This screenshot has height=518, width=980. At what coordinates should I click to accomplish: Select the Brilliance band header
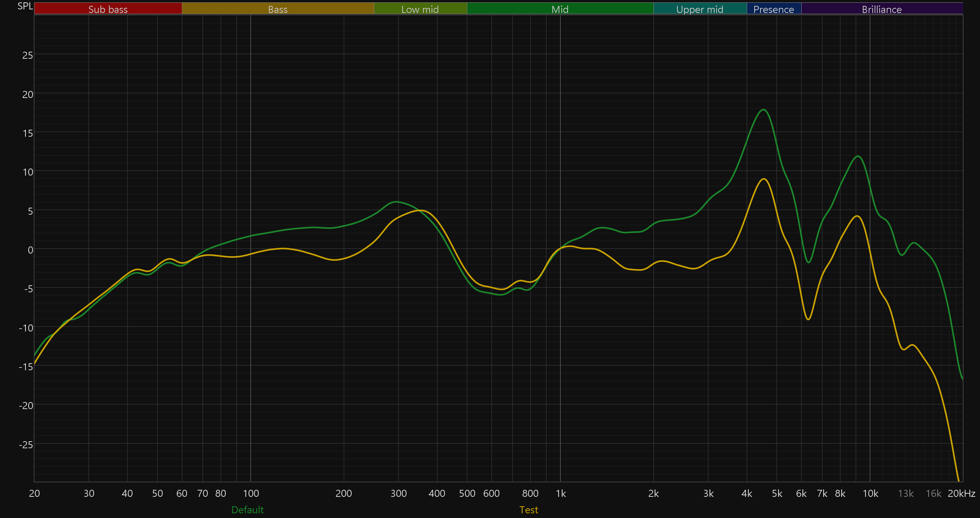[882, 9]
